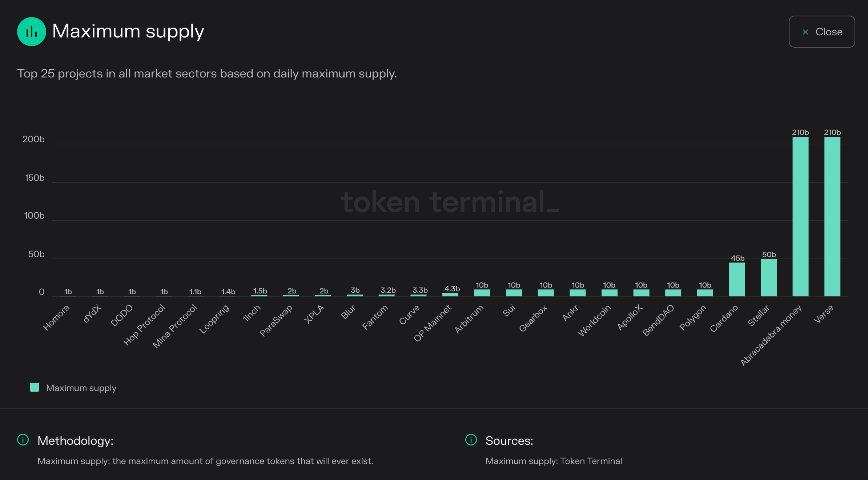This screenshot has width=868, height=480.
Task: Select the Stellar 50b bar
Action: [768, 277]
